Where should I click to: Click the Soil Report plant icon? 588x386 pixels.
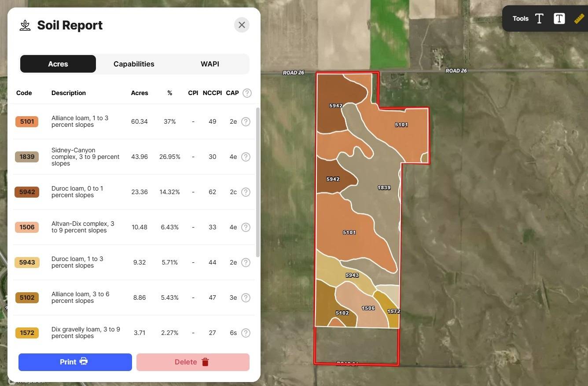click(x=25, y=26)
